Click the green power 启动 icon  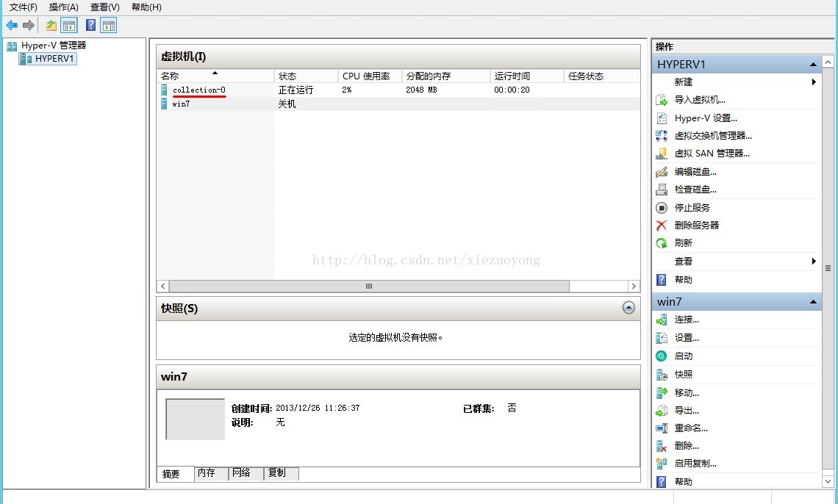(662, 356)
